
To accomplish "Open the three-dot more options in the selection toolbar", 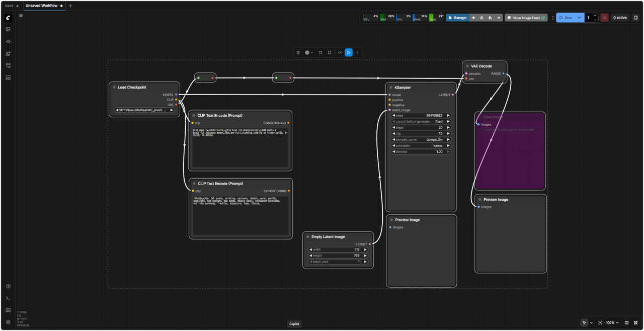I will coord(358,52).
